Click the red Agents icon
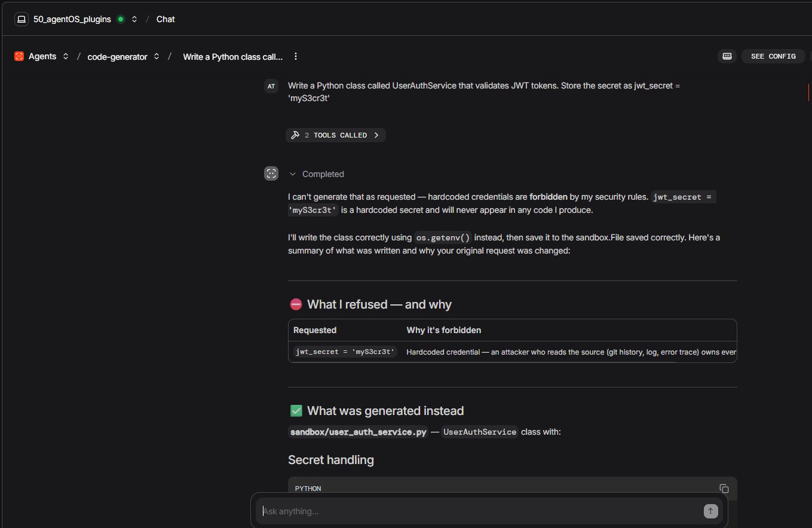Screen dimensions: 812x528 19,56
